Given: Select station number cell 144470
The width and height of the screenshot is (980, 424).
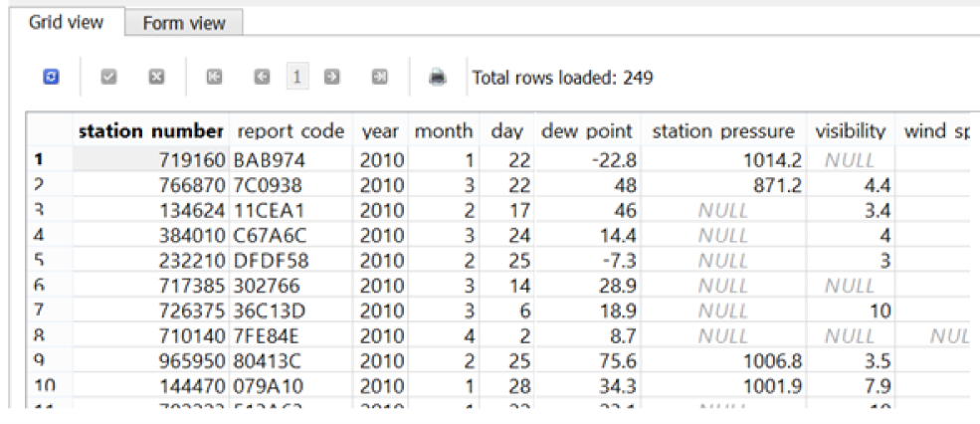Looking at the screenshot, I should [x=150, y=386].
